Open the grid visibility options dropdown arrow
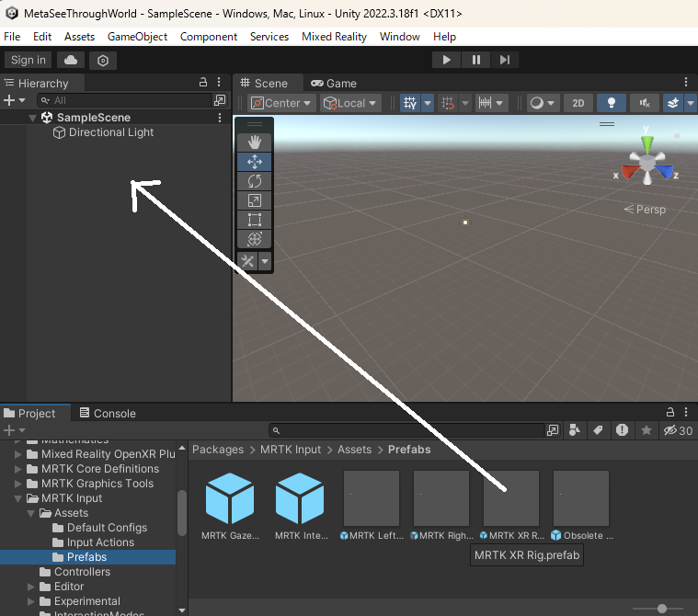Image resolution: width=698 pixels, height=616 pixels. click(x=428, y=103)
